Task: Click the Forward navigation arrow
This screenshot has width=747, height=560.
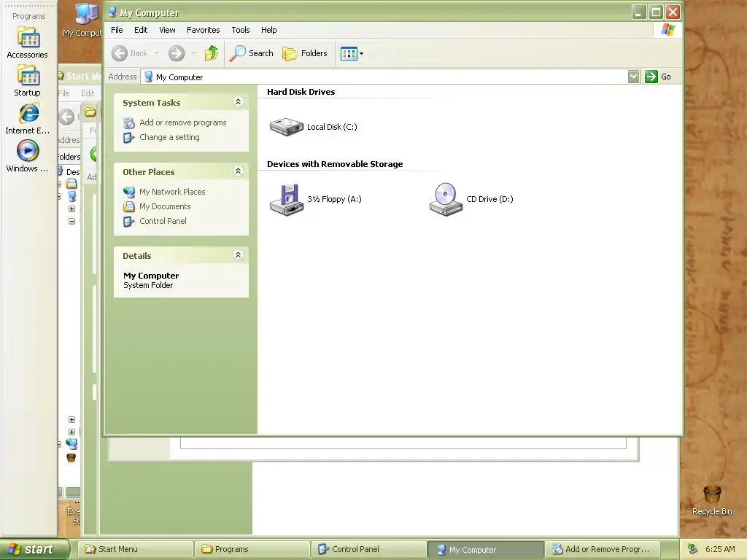Action: (x=177, y=53)
